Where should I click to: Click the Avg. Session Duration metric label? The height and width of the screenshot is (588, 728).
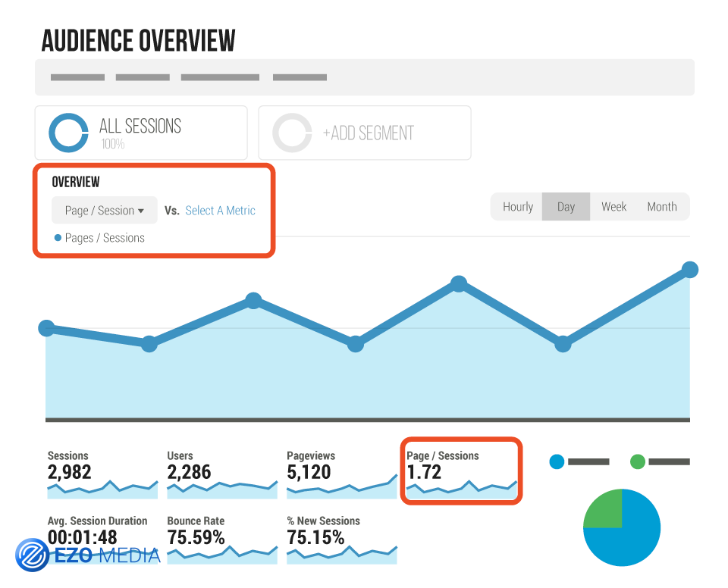coord(98,521)
